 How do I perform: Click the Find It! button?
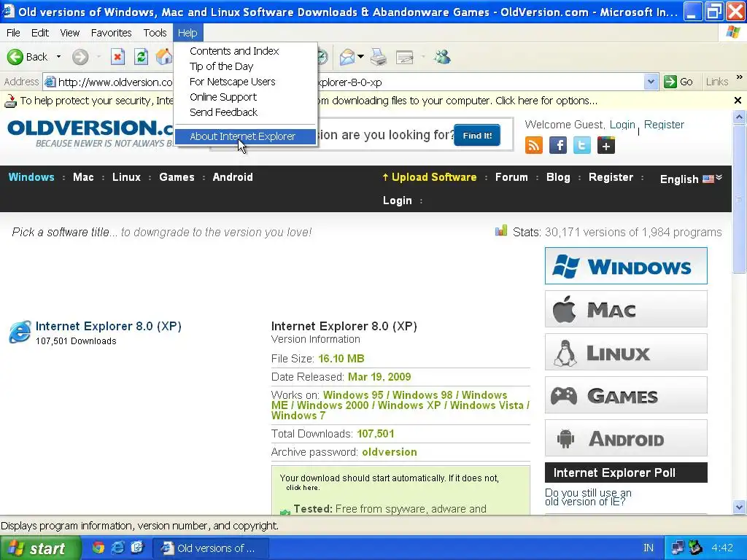point(477,136)
